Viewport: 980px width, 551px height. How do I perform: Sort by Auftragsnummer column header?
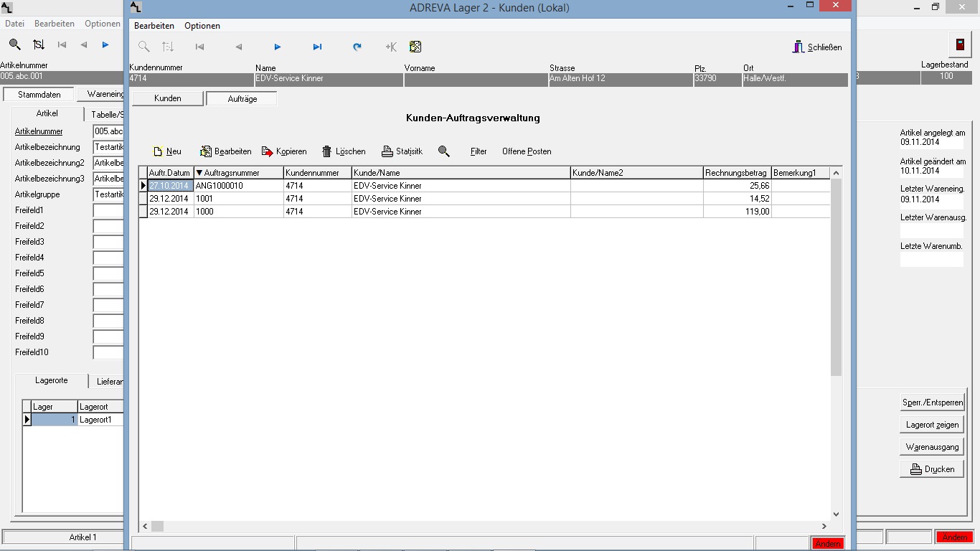coord(238,173)
